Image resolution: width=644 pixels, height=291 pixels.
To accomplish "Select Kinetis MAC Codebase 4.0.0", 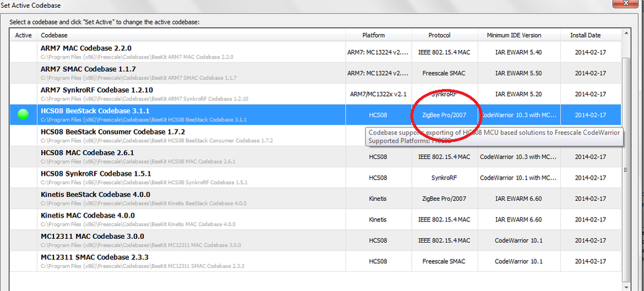I will pyautogui.click(x=315, y=220).
